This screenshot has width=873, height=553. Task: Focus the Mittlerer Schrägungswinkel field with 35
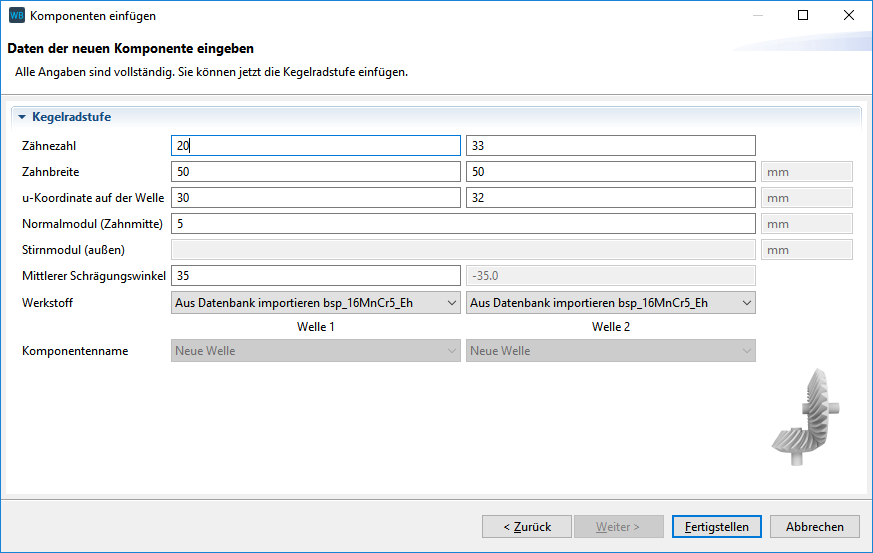[315, 276]
